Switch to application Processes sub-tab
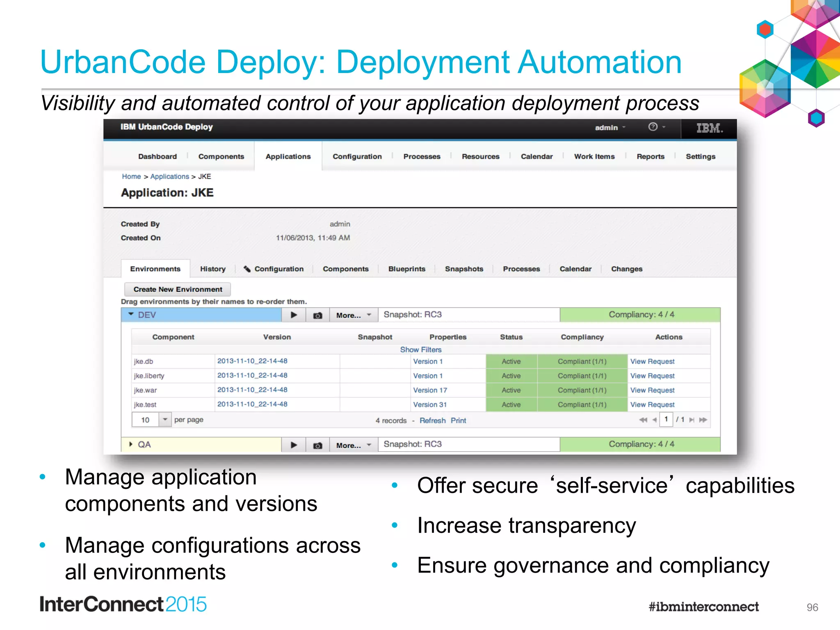The width and height of the screenshot is (840, 630). pyautogui.click(x=521, y=269)
